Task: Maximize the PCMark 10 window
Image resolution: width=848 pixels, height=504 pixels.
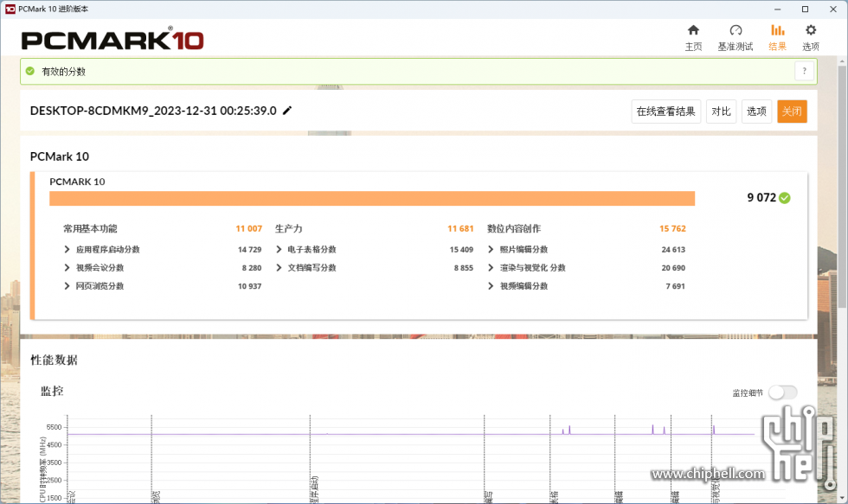Action: click(805, 10)
